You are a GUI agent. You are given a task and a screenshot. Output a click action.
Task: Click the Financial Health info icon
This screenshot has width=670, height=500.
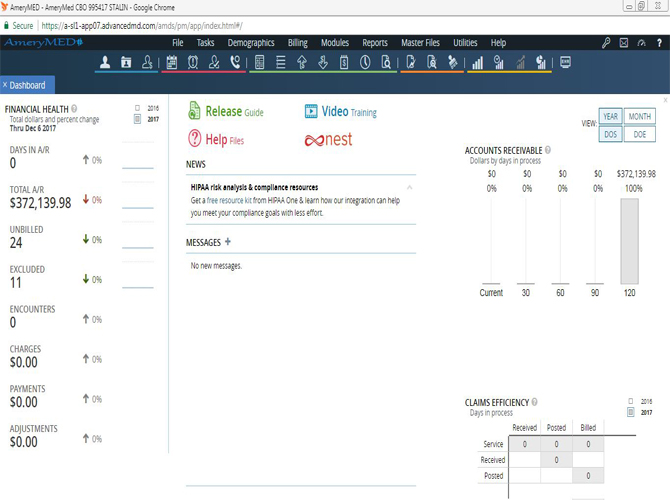point(75,109)
